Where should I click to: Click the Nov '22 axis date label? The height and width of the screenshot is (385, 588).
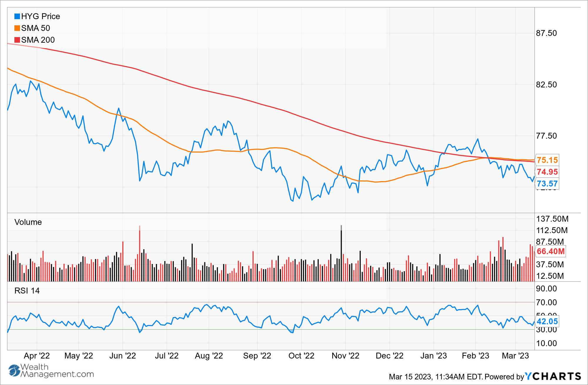(x=345, y=356)
